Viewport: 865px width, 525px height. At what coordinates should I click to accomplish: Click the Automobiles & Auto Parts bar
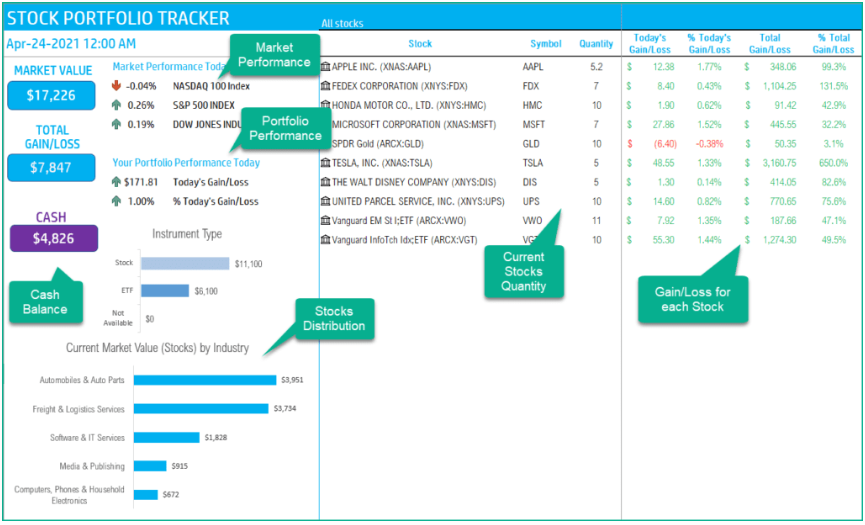coord(205,380)
